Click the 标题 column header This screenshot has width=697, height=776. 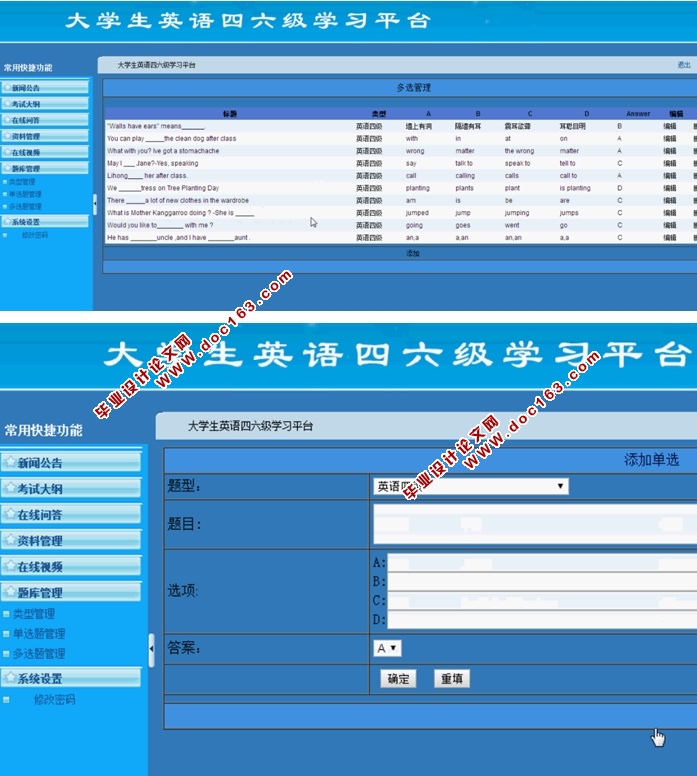pyautogui.click(x=230, y=114)
